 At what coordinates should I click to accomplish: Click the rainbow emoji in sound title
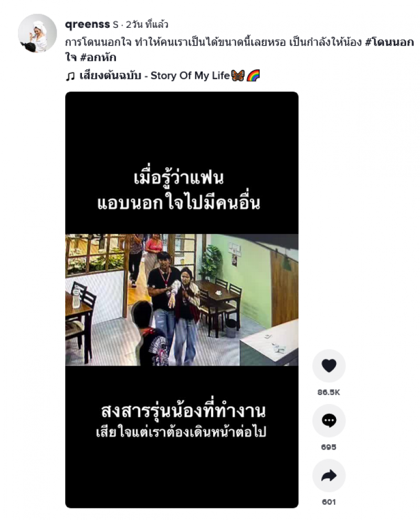pyautogui.click(x=253, y=76)
